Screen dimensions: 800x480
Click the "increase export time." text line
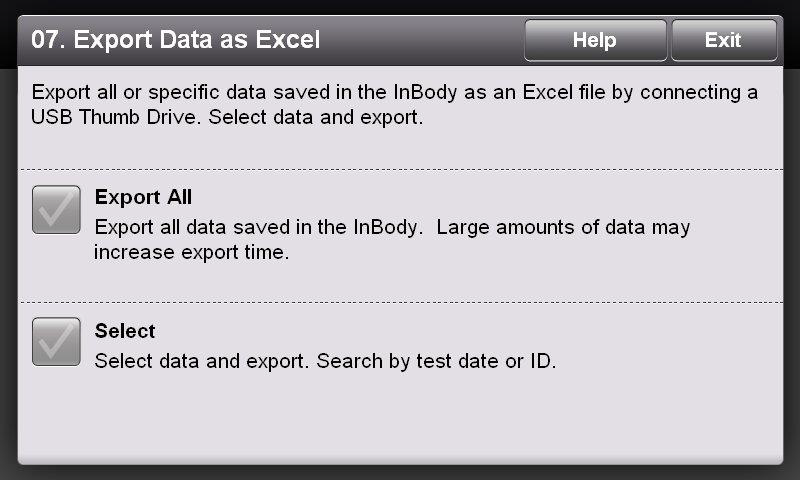pos(191,252)
